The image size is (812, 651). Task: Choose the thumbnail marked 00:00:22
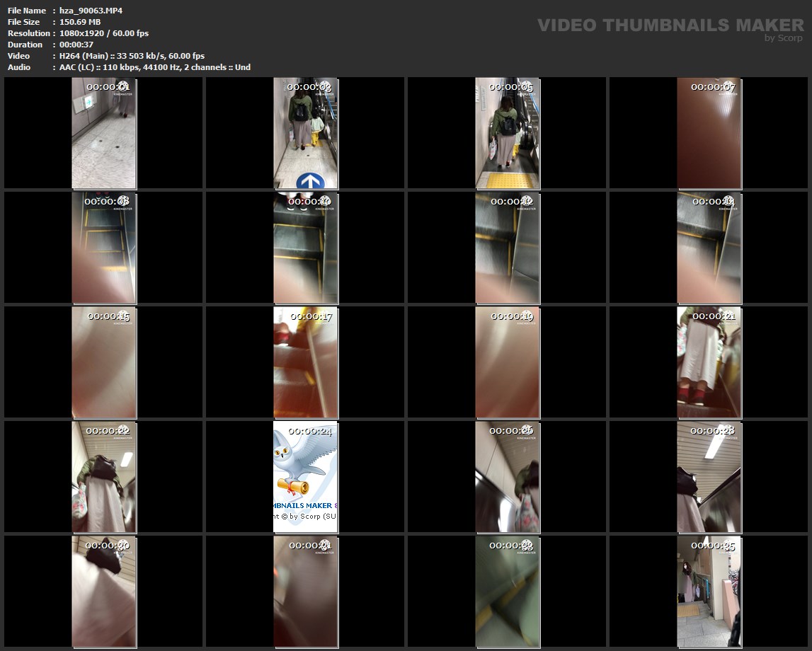click(x=103, y=477)
